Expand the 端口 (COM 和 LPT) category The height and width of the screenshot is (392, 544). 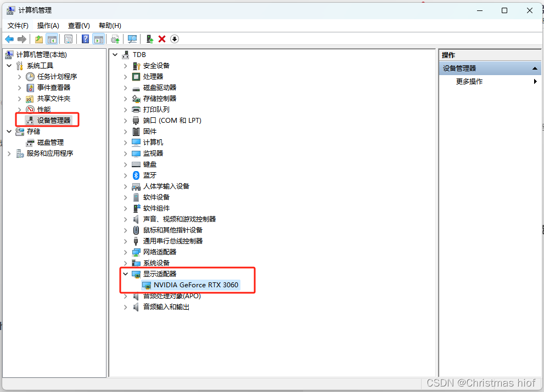(126, 121)
